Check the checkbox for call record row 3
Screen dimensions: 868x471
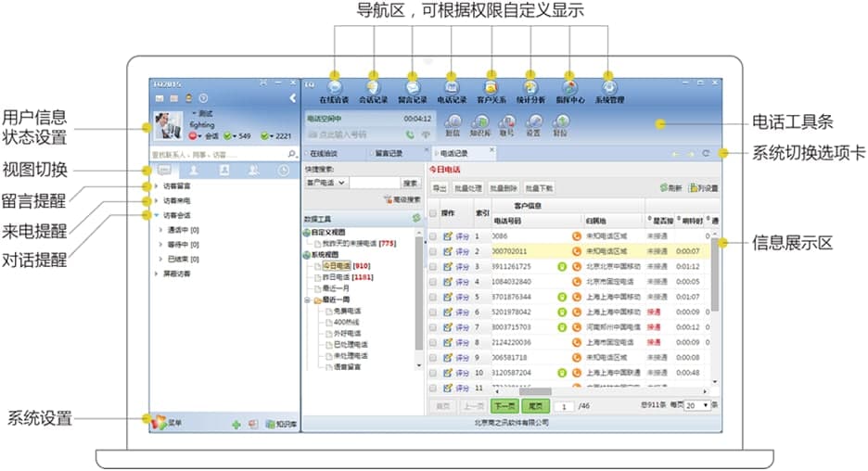[x=433, y=266]
